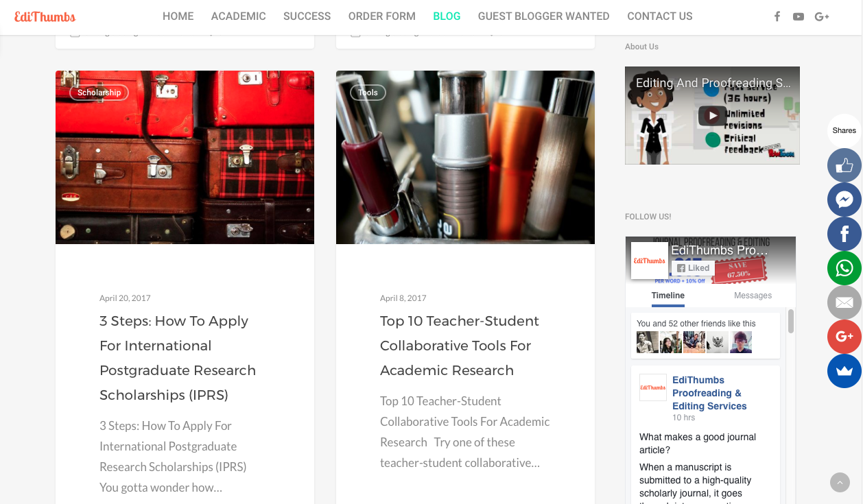Select the Timeline tab
Screen dimensions: 863x504
click(667, 296)
